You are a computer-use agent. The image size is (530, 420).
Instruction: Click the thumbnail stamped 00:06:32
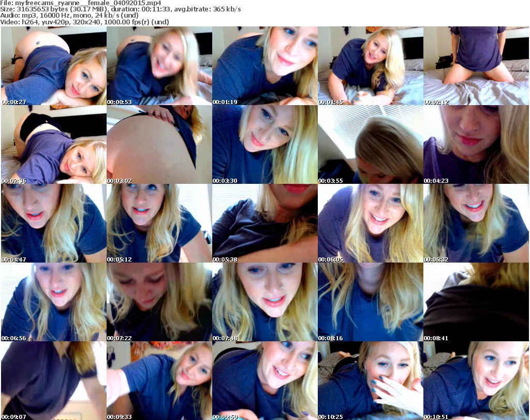(476, 224)
